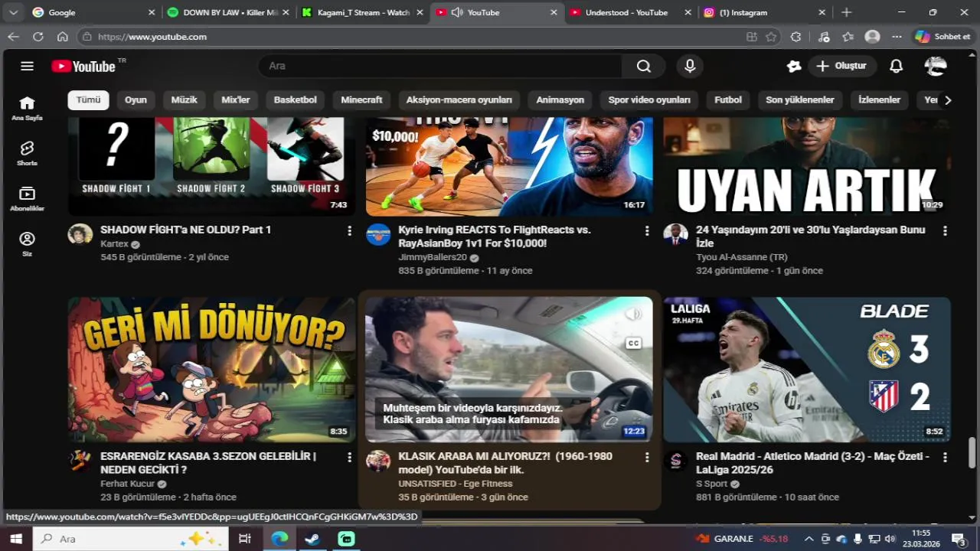Open options menu for SHADOW FİGHT video

(349, 230)
